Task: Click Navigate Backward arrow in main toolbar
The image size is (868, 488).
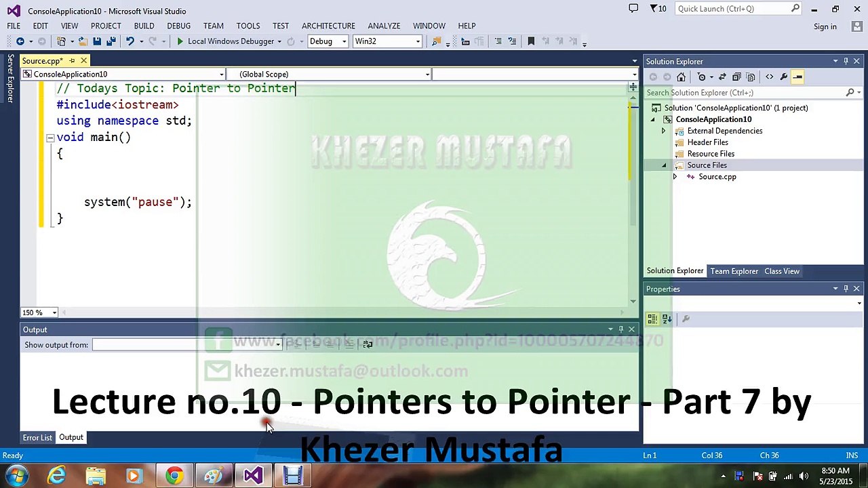Action: point(20,41)
